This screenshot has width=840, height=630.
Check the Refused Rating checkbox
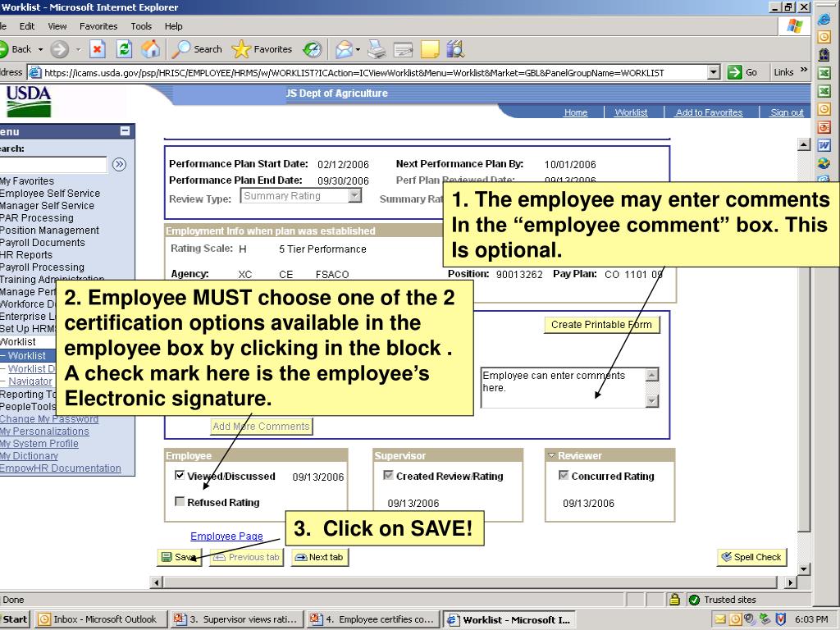180,501
